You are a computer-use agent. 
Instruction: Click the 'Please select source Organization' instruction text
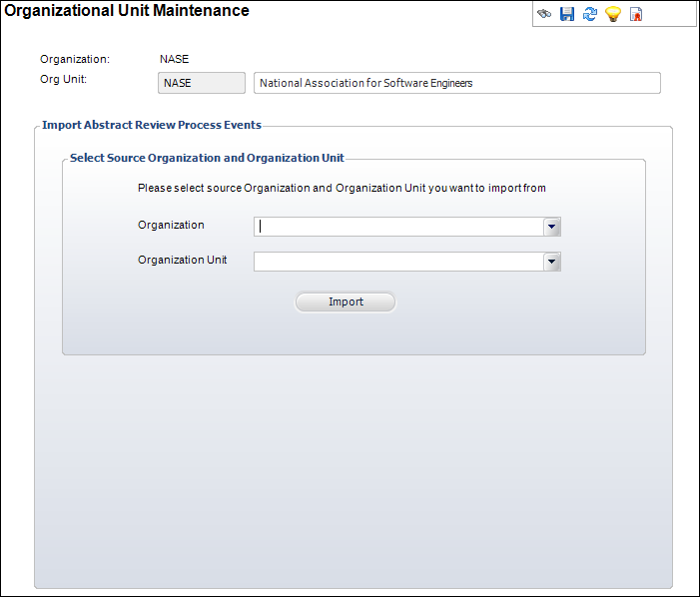[x=342, y=188]
